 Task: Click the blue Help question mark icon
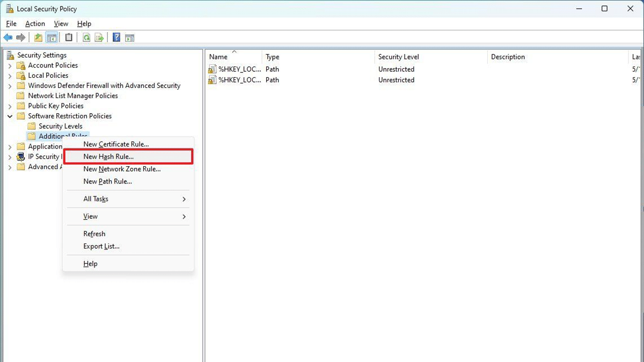[116, 38]
